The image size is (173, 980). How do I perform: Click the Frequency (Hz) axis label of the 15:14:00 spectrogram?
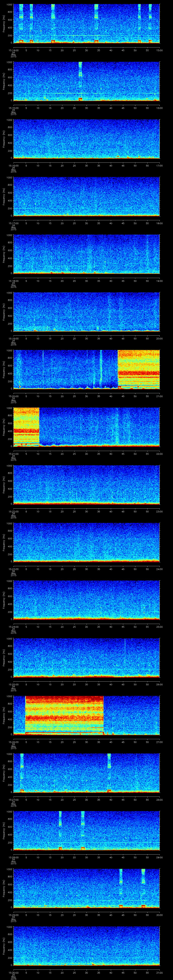[x=4, y=24]
